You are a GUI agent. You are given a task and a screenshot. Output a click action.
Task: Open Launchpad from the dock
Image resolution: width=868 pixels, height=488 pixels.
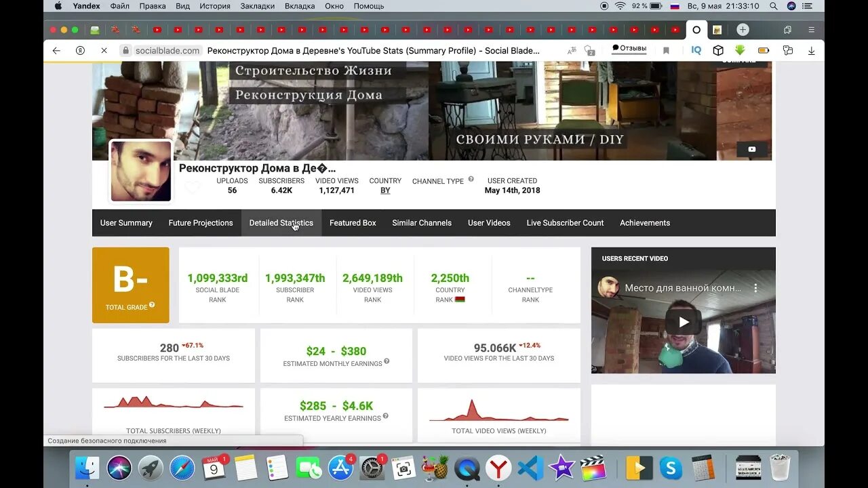151,468
